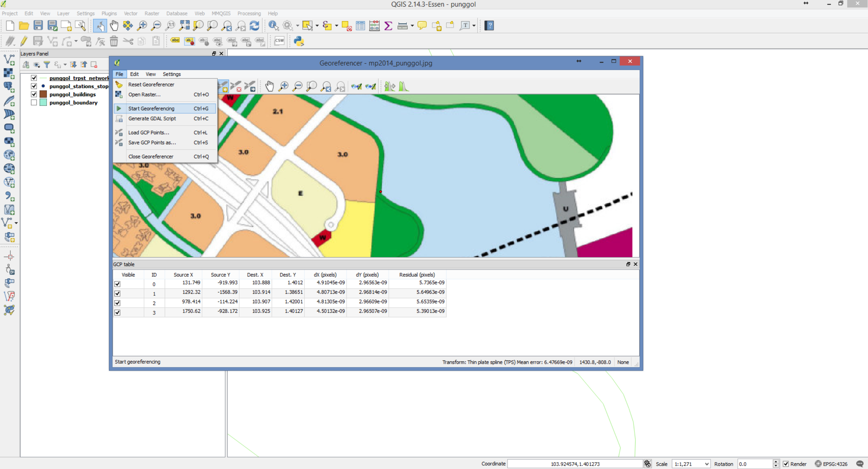Click EPSG:4326 CRS status button
The height and width of the screenshot is (469, 868).
831,464
